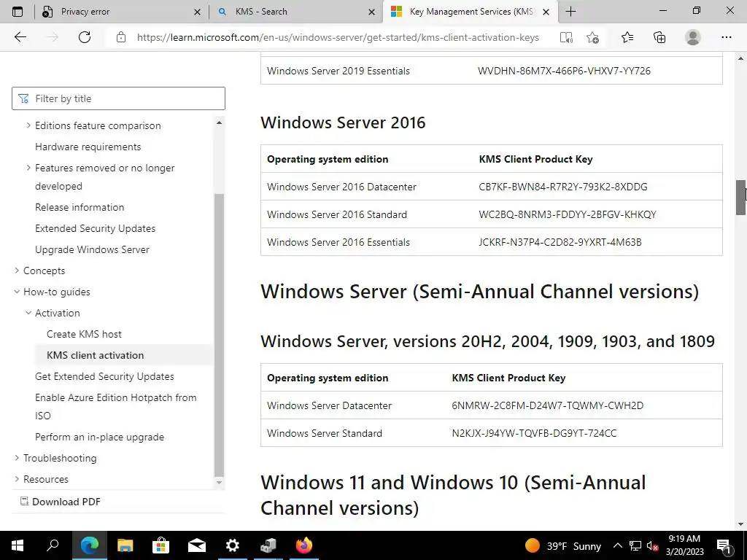
Task: Open the notification center icon
Action: point(724,545)
